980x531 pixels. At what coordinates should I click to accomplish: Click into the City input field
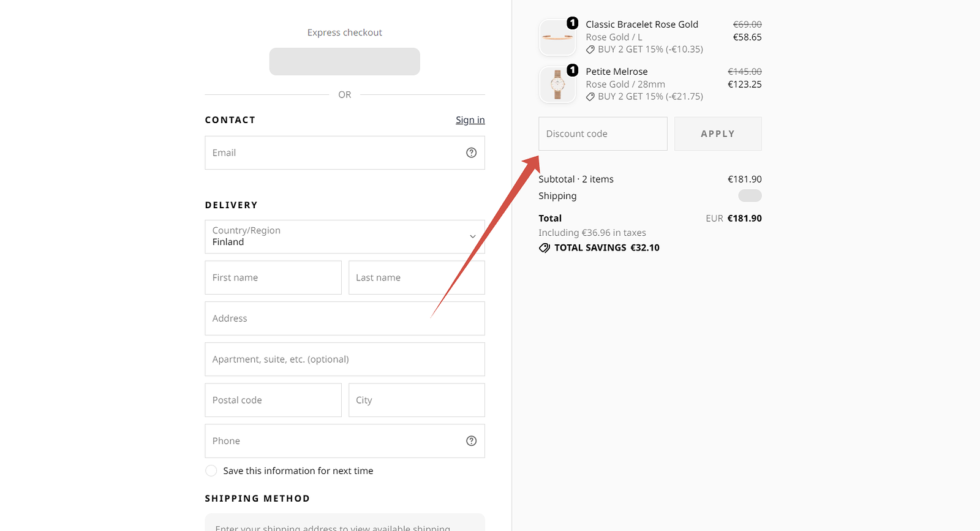417,400
